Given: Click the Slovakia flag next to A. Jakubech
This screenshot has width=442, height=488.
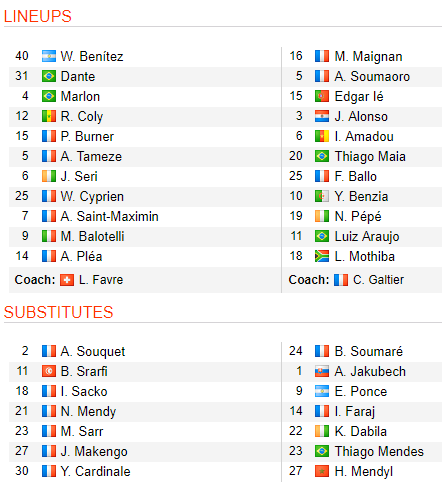Looking at the screenshot, I should pos(322,371).
